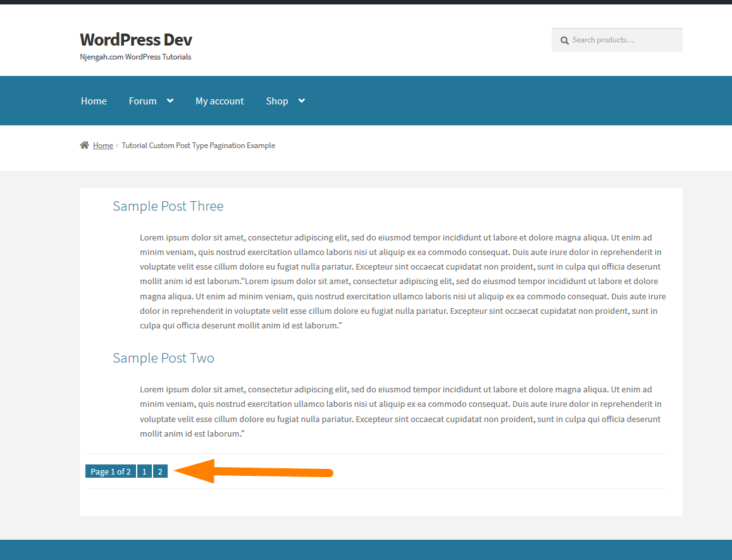Screen dimensions: 732x560
Task: Click the Page 1 of 2 label
Action: click(x=111, y=471)
